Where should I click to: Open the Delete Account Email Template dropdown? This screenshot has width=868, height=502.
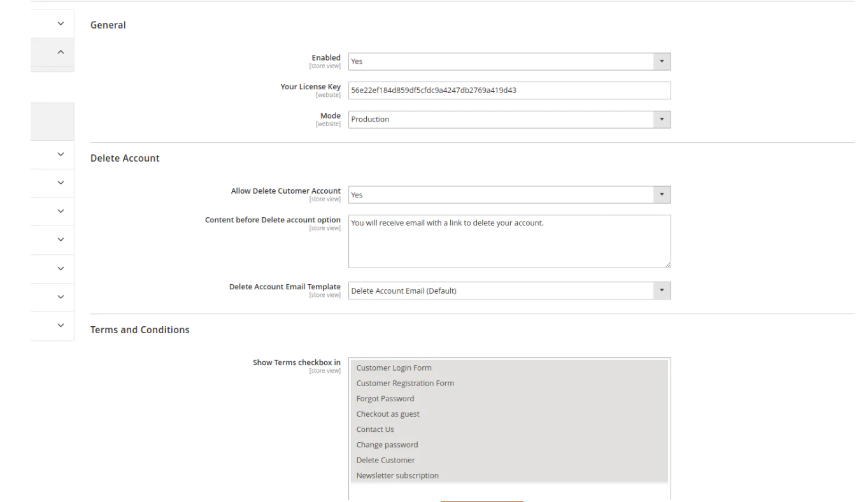pyautogui.click(x=508, y=290)
